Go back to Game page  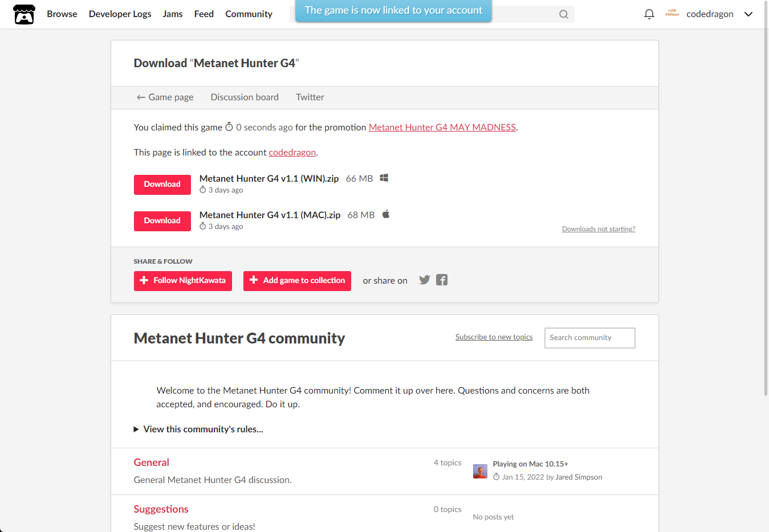[165, 97]
